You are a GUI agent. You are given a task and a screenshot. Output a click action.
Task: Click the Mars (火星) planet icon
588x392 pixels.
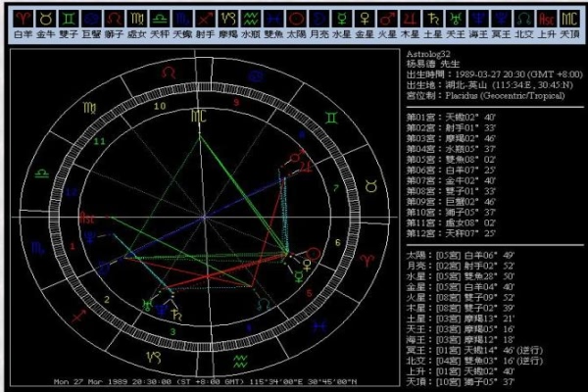pos(386,19)
